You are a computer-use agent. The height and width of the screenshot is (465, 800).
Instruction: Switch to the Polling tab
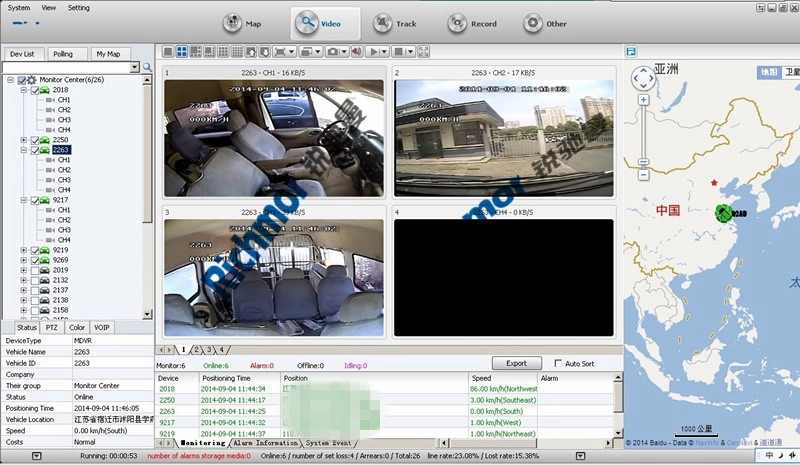pos(63,54)
